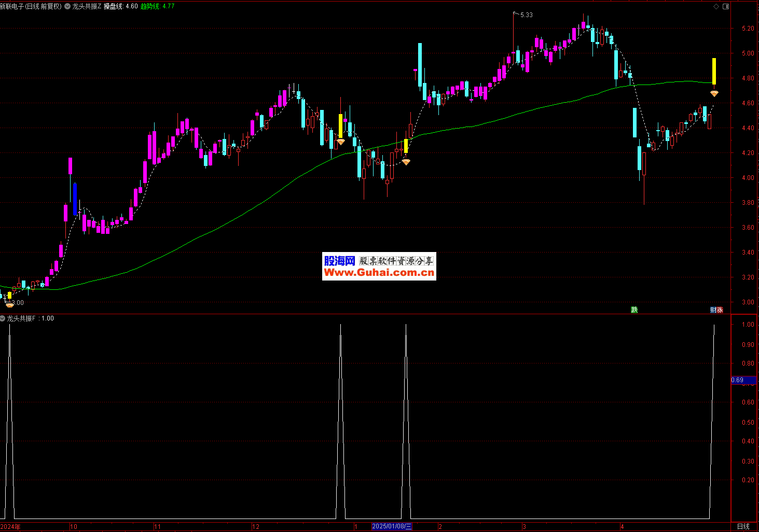Click the 0.50 label on indicator axis

click(x=748, y=423)
